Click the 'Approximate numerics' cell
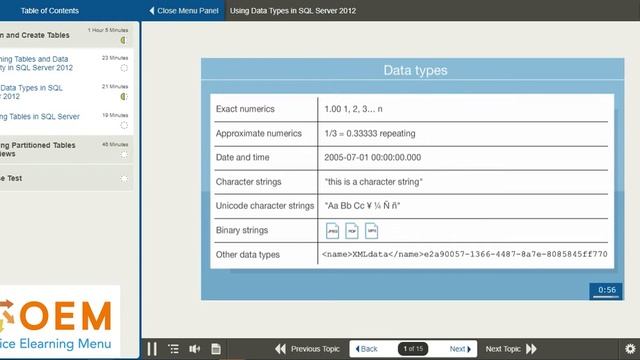 coord(259,133)
